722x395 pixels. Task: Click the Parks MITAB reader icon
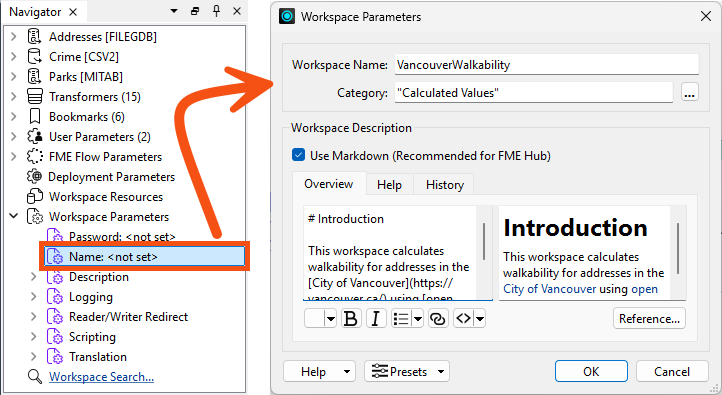point(34,76)
